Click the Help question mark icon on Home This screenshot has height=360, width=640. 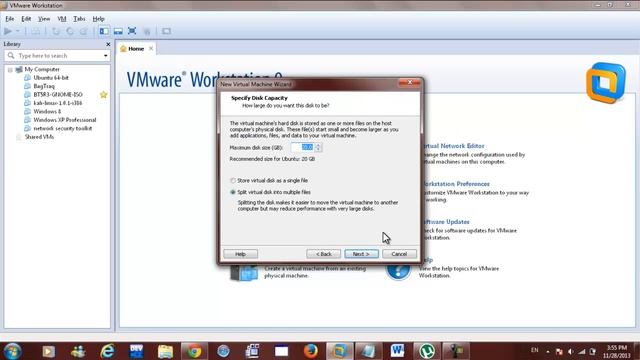pos(398,271)
